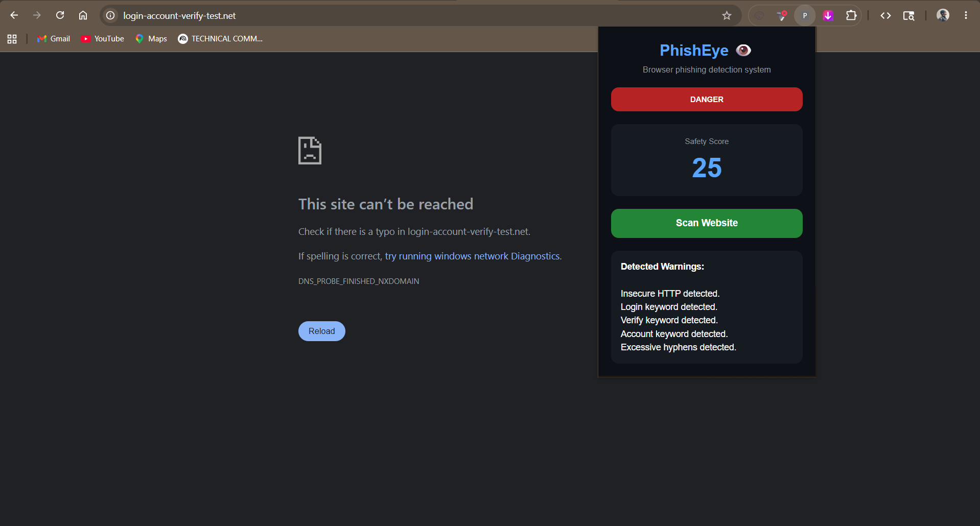Viewport: 980px width, 526px height.
Task: Click the Reload button on error page
Action: click(322, 331)
